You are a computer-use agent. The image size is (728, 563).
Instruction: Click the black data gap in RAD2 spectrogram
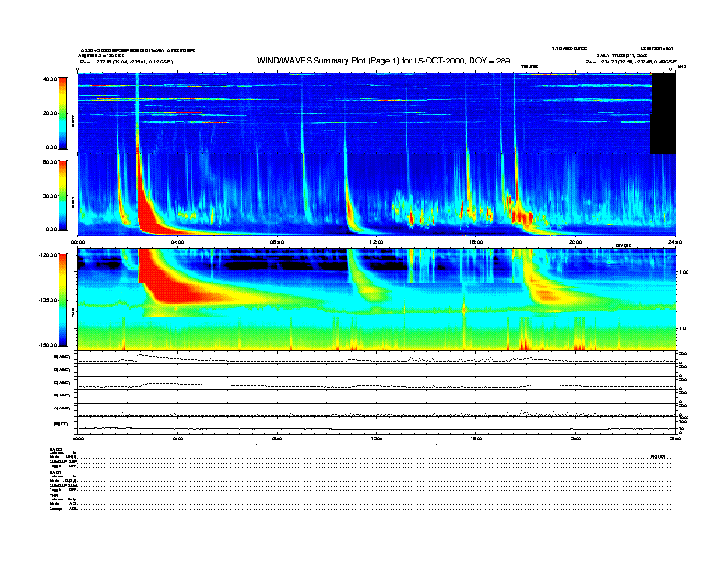663,113
